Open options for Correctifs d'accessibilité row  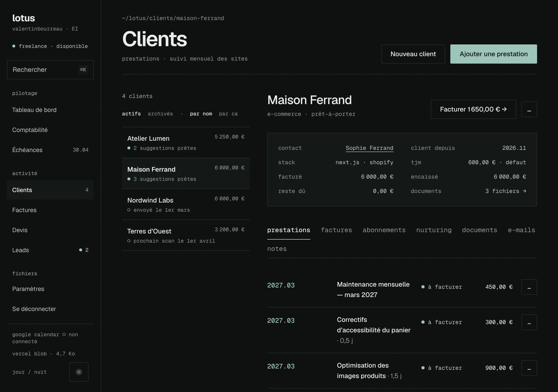click(529, 322)
